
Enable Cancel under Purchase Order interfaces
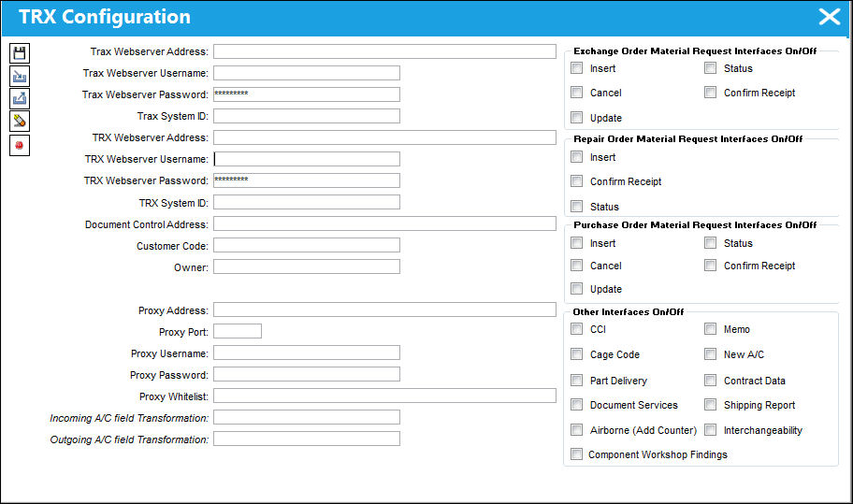pos(577,266)
